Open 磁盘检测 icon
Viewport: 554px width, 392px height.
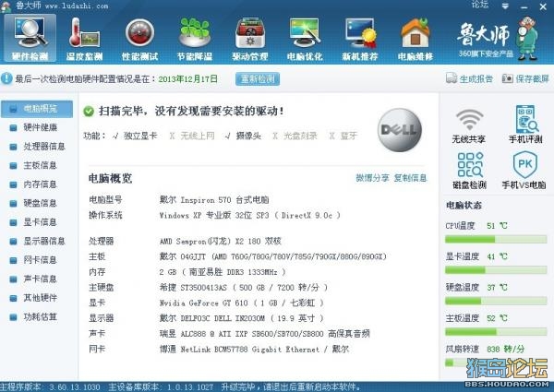(469, 170)
